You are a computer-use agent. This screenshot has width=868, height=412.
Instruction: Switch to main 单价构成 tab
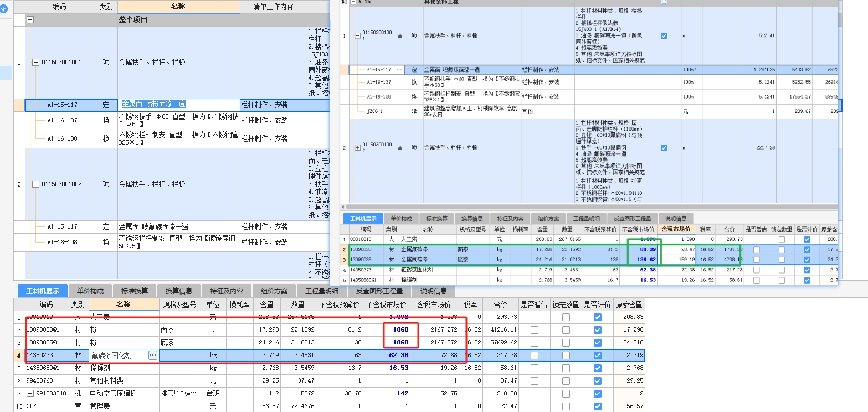click(x=91, y=291)
